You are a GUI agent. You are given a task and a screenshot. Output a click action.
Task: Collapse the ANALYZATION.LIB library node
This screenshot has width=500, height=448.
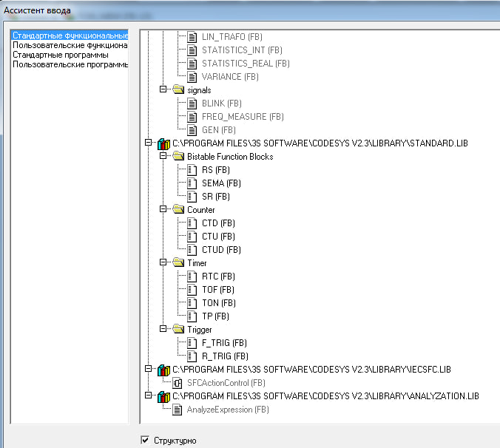[x=148, y=396]
